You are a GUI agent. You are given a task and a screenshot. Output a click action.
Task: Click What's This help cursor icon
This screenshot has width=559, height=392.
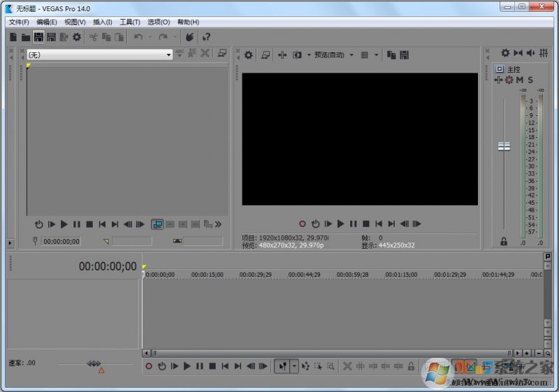tap(206, 37)
